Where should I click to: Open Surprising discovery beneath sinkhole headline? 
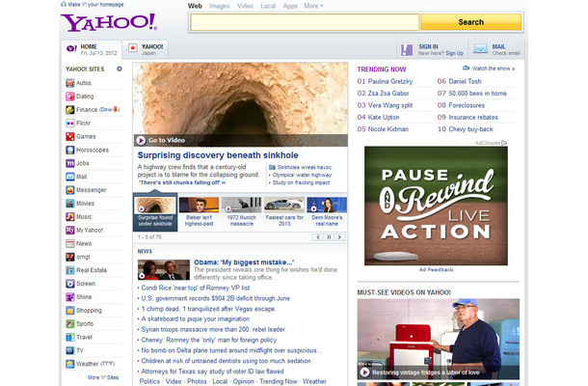[218, 155]
